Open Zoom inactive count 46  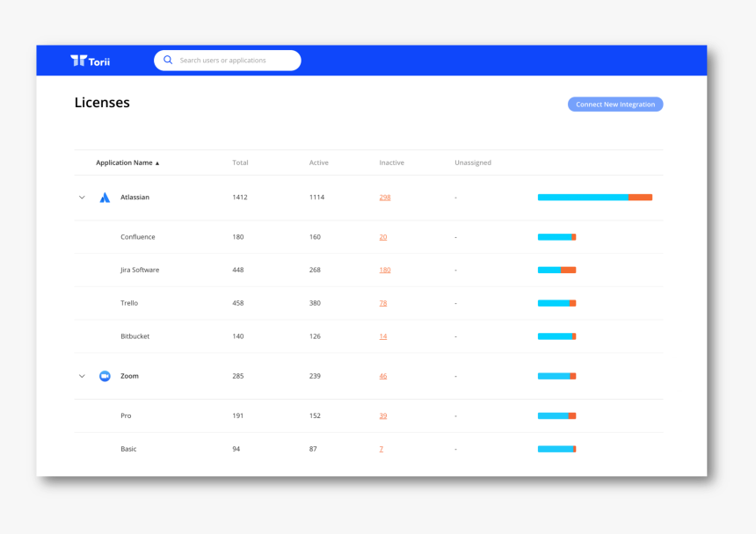pyautogui.click(x=382, y=376)
